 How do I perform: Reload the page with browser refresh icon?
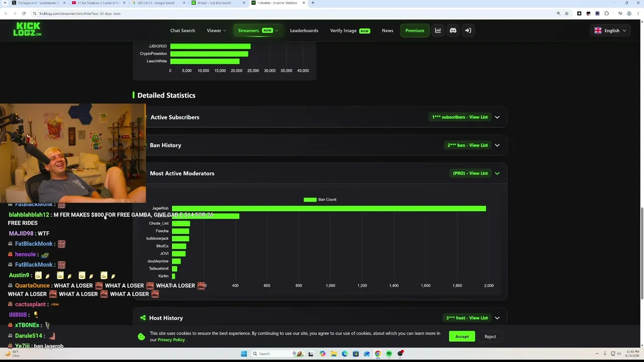(24, 14)
